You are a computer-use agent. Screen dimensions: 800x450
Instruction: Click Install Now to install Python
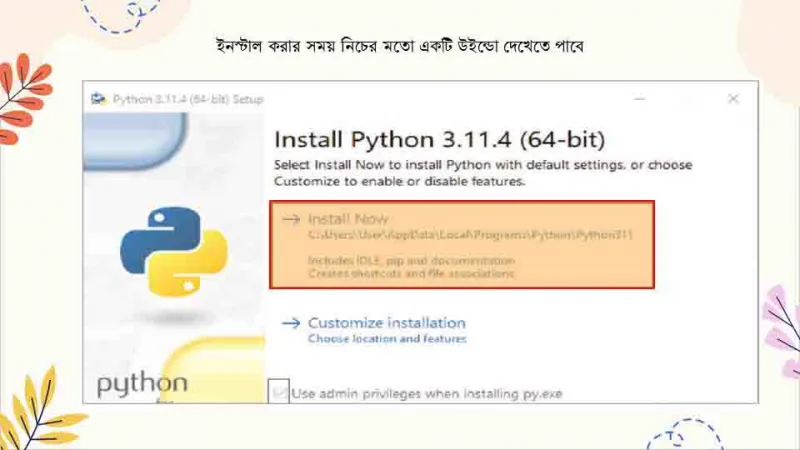462,244
